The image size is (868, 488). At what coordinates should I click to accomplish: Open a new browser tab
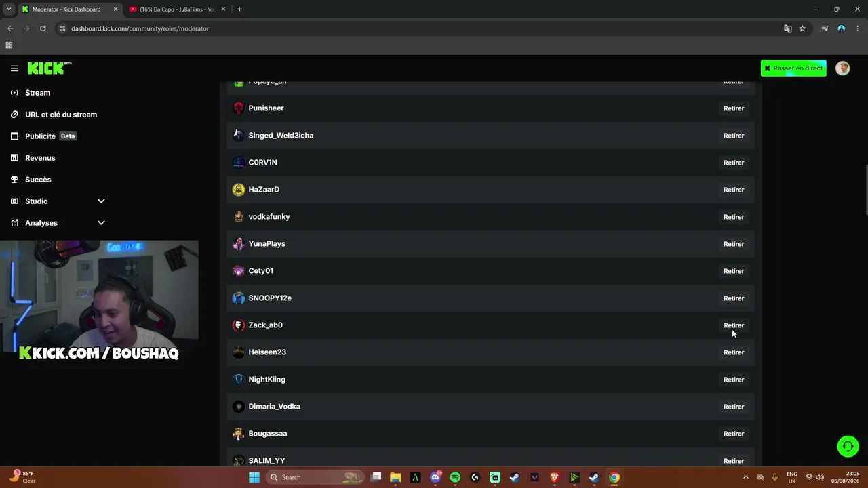pyautogui.click(x=239, y=9)
